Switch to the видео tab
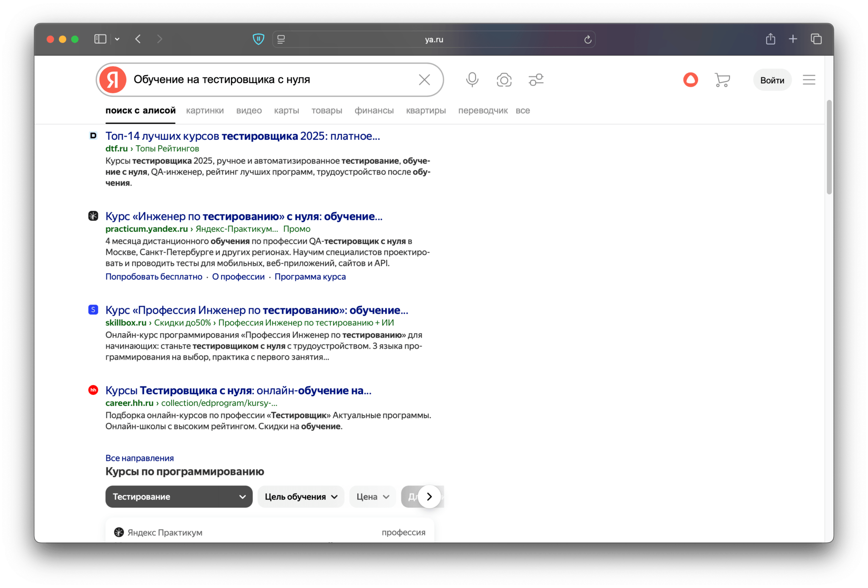868x588 pixels. click(249, 111)
